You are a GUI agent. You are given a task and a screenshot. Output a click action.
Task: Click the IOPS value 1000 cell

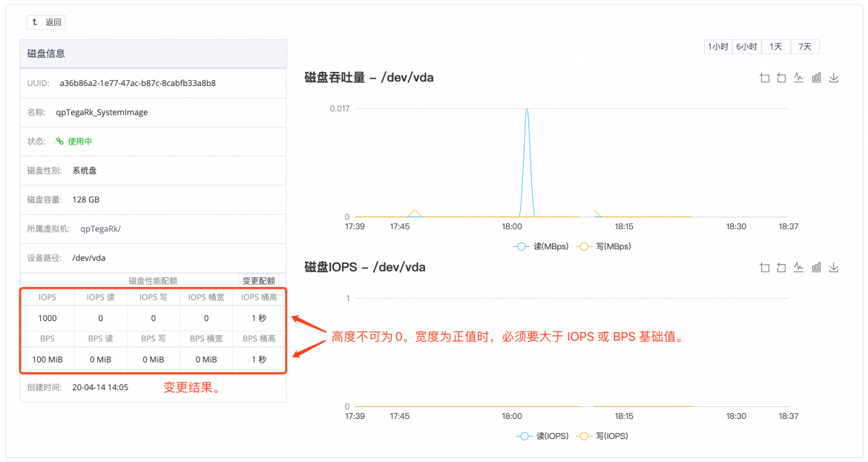point(47,318)
